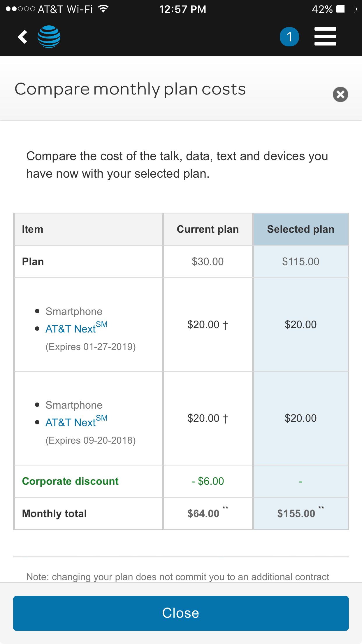Viewport: 362px width, 644px height.
Task: Dismiss dialog with the X icon
Action: (340, 94)
